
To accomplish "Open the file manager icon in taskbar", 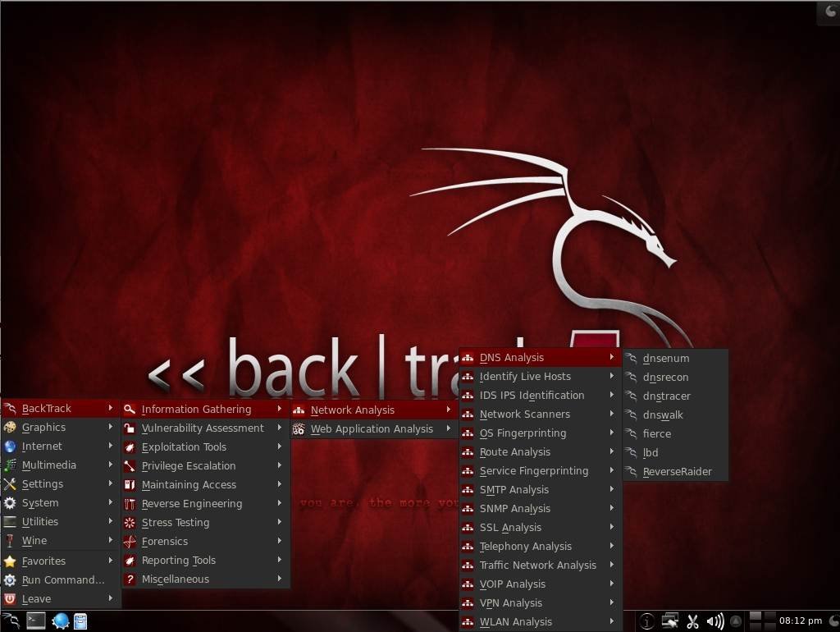I will (80, 621).
